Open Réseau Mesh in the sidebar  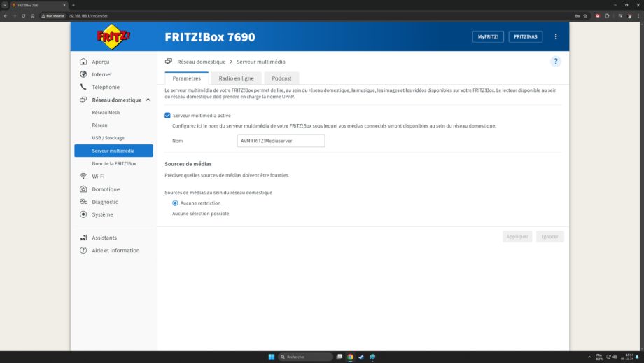pos(106,113)
